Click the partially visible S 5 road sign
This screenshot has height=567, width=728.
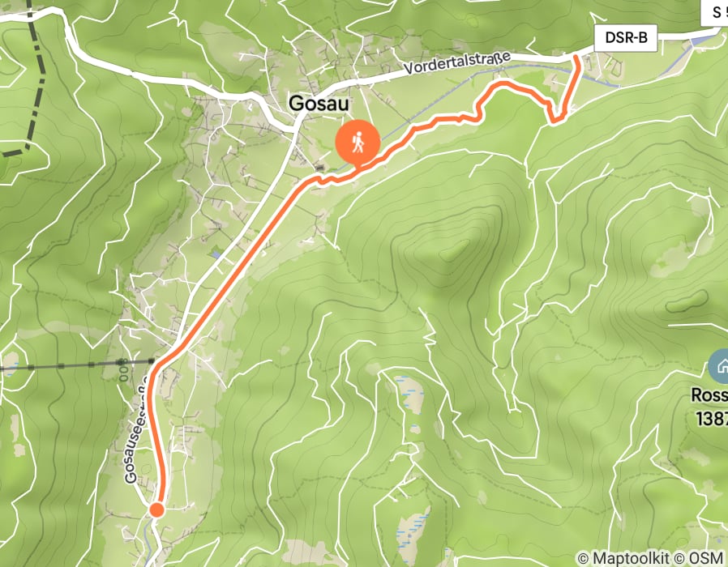(716, 11)
